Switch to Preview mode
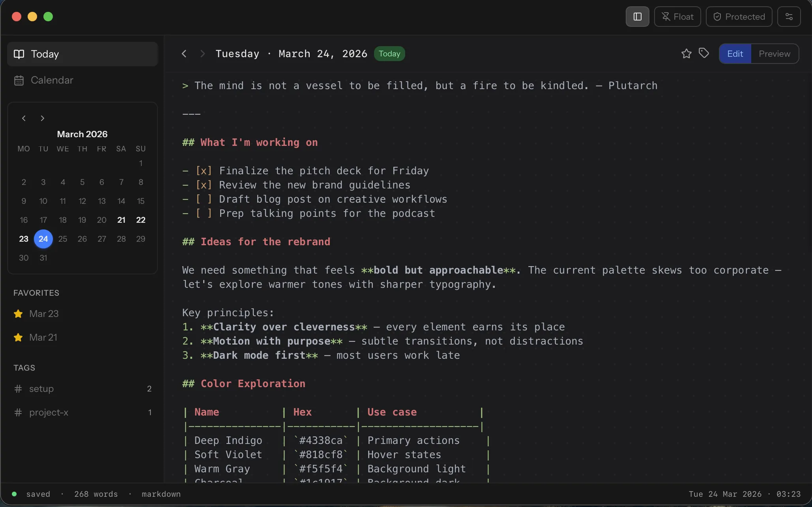 coord(774,54)
